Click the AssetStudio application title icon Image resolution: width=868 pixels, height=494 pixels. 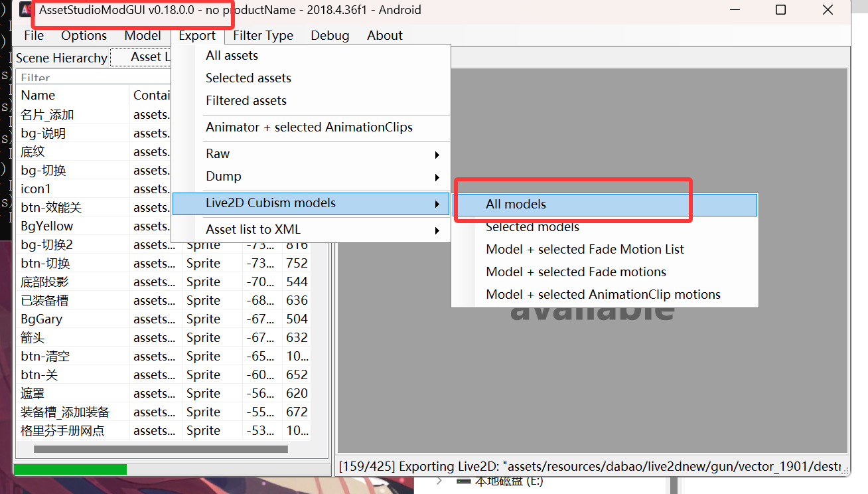click(27, 10)
